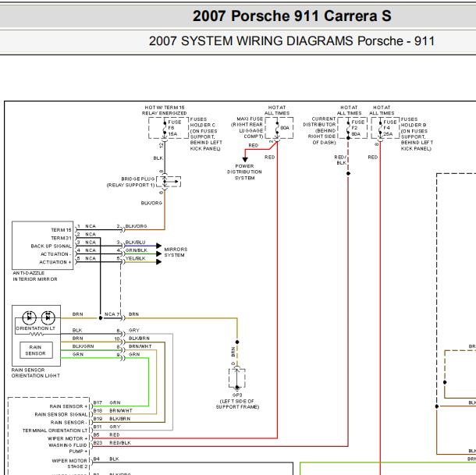Screen dimensions: 476x475
Task: Select the "FUSES HOLDER C" description text
Action: click(206, 134)
